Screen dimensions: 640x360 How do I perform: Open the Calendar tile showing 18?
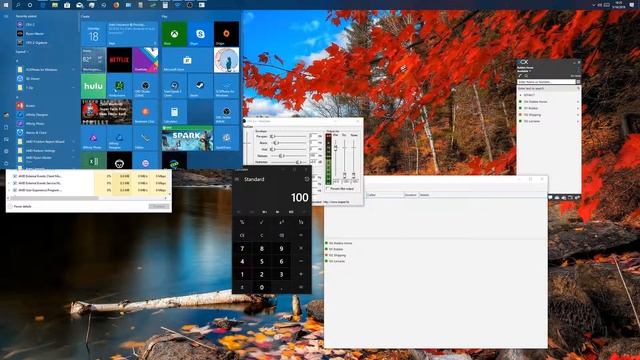(93, 34)
